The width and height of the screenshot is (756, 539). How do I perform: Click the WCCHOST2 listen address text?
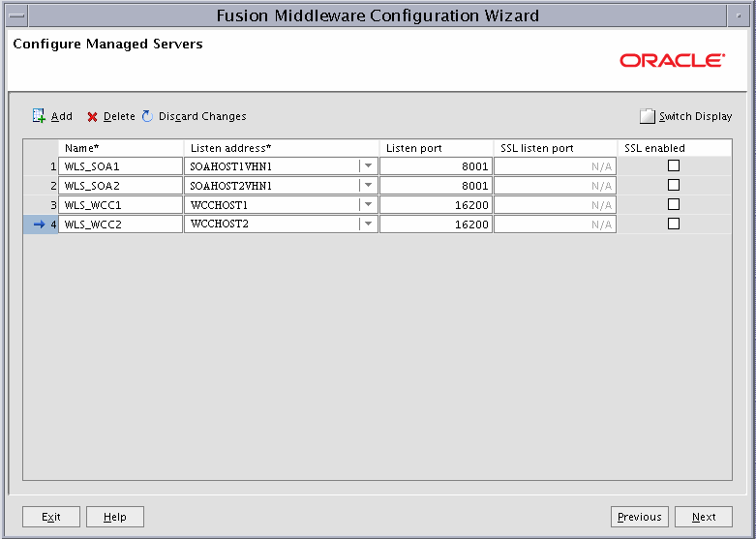220,224
